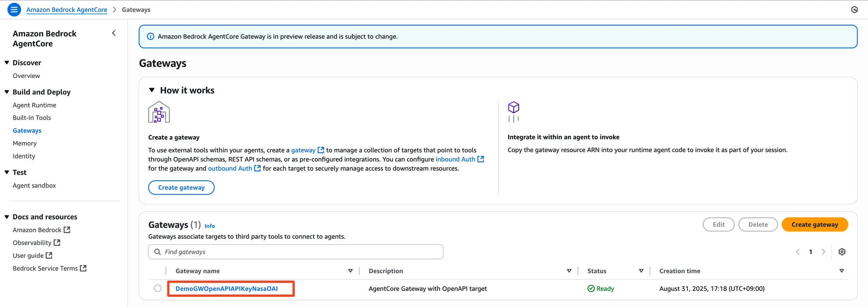Screen dimensions: 868x307
Task: Open Agent Runtime in the sidebar
Action: click(x=34, y=105)
